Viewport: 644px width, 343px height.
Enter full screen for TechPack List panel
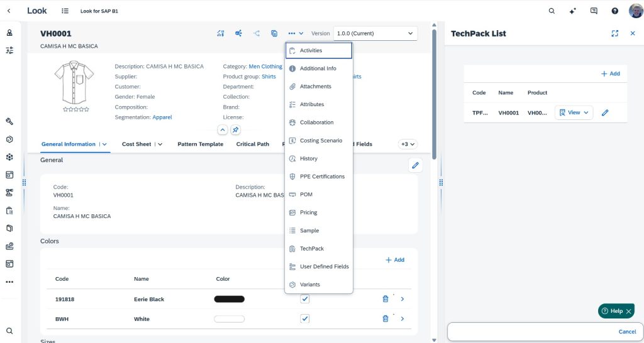point(615,33)
